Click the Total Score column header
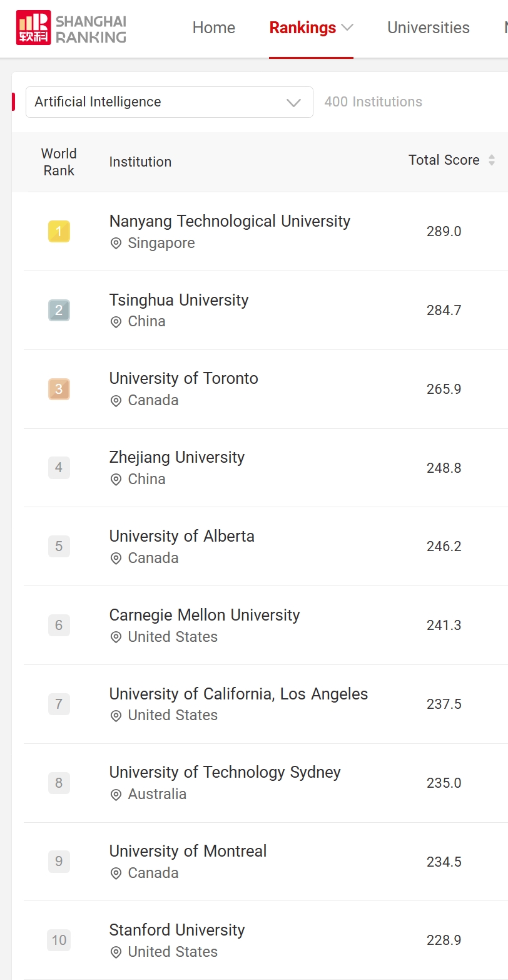The width and height of the screenshot is (508, 980). click(x=444, y=160)
